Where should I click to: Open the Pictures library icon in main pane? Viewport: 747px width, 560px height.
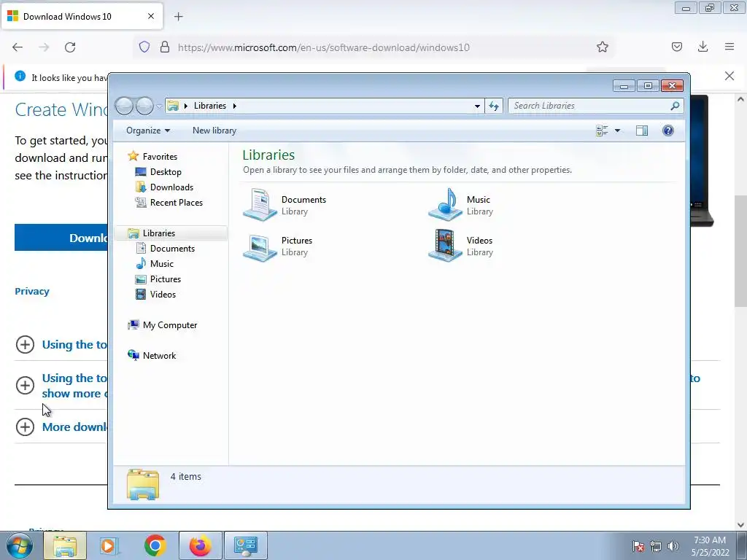pos(260,246)
